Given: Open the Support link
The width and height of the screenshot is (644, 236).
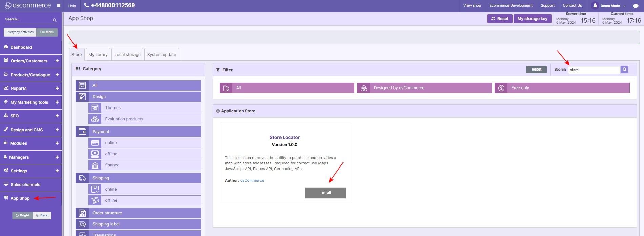Looking at the screenshot, I should (x=547, y=5).
